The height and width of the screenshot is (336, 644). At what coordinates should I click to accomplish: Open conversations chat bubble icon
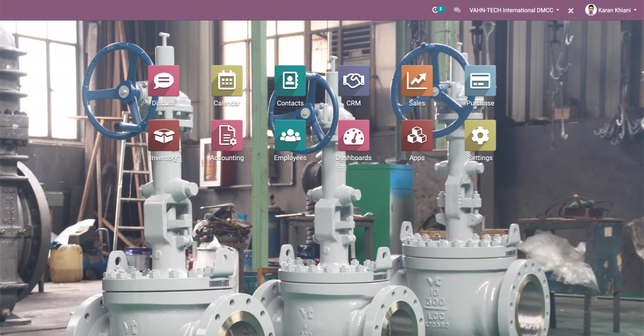(457, 10)
